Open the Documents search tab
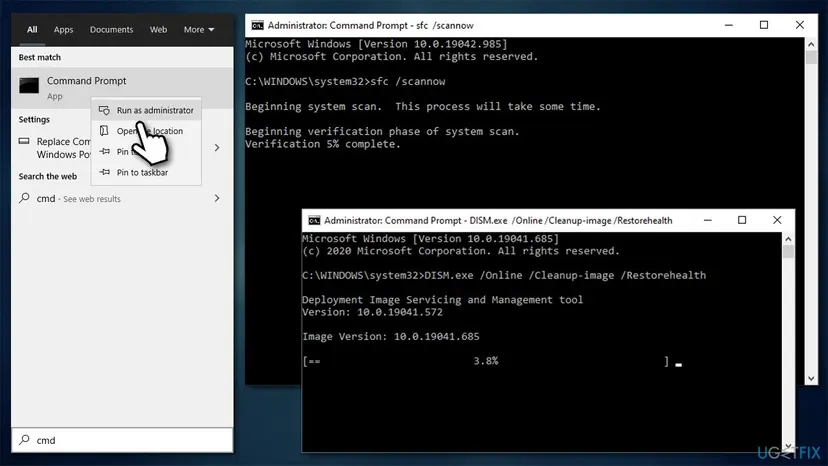 (x=111, y=30)
